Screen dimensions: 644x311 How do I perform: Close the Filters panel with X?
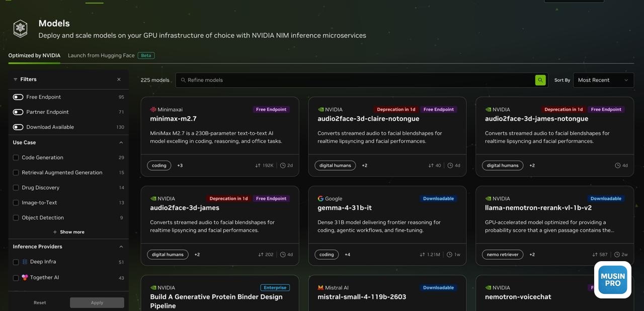click(119, 80)
